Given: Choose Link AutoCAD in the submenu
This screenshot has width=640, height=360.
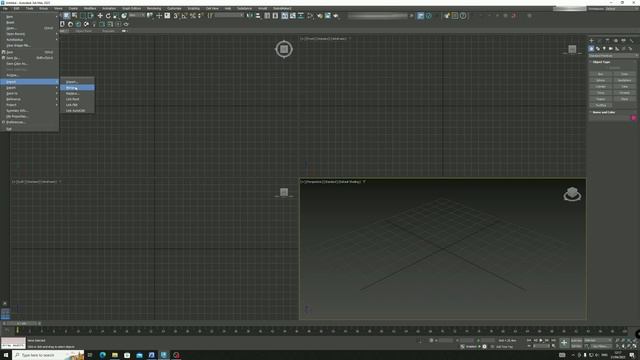Looking at the screenshot, I should [x=78, y=111].
